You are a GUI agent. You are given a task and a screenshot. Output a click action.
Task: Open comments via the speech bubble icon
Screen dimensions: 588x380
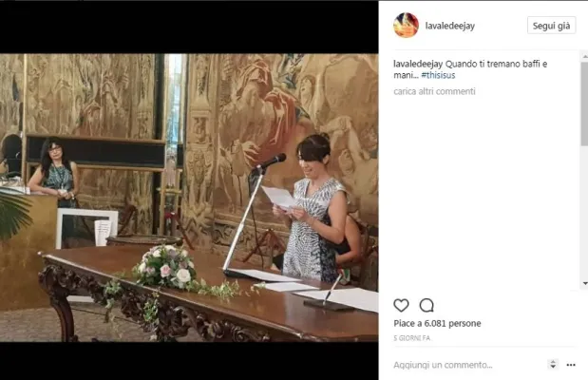427,305
